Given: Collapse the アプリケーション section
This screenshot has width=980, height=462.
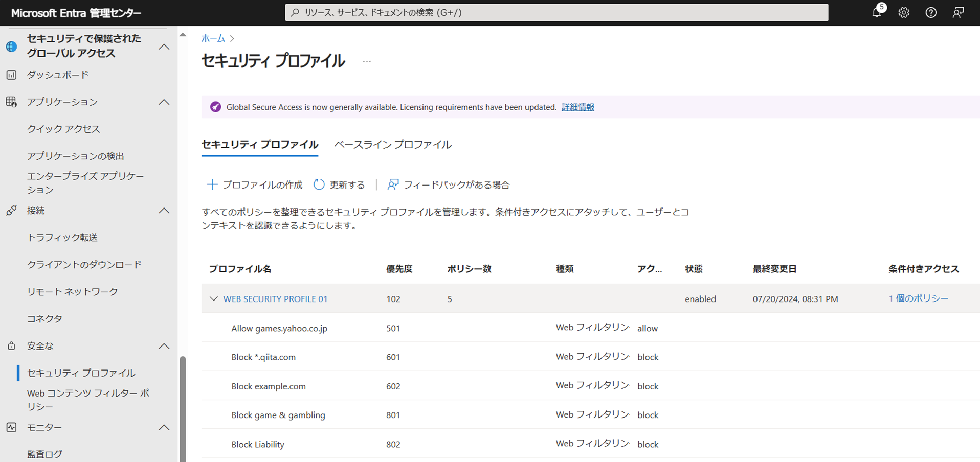Looking at the screenshot, I should [164, 102].
